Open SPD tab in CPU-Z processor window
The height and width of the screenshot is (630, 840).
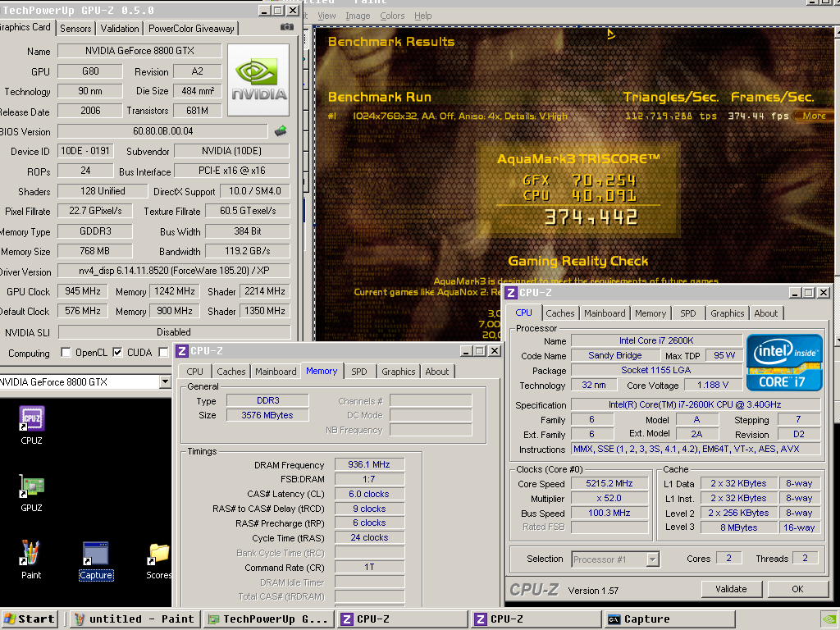tap(688, 313)
